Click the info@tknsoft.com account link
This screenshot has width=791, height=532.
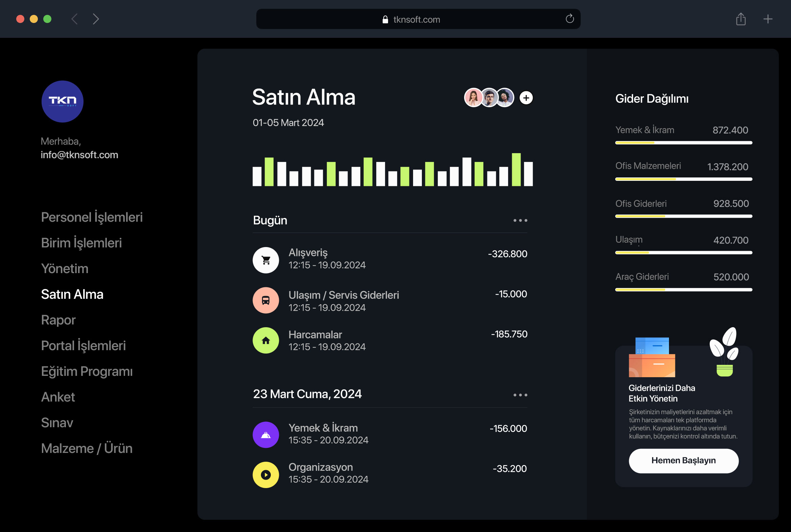79,155
